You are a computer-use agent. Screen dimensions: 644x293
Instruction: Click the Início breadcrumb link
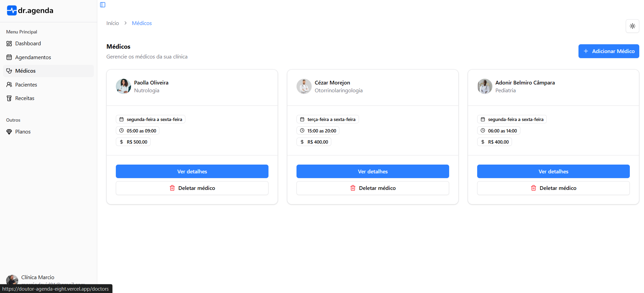tap(112, 23)
